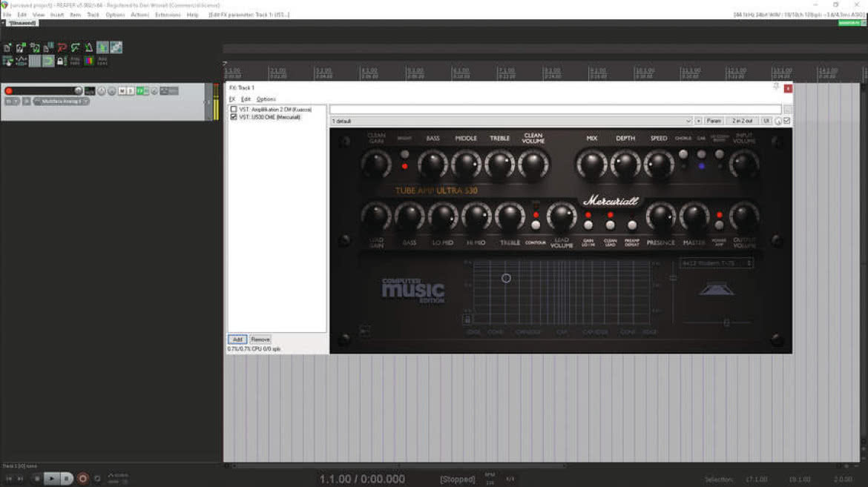Open the input selector dropdown on Track 1
This screenshot has height=487, width=868.
click(62, 102)
